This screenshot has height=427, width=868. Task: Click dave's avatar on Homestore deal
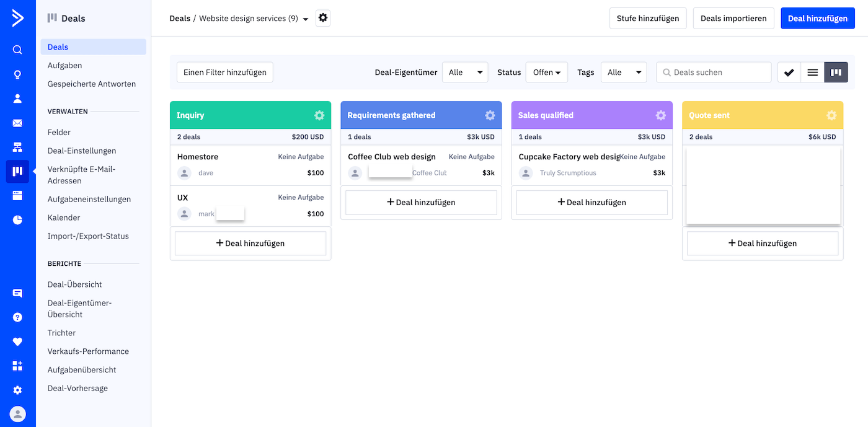coord(184,173)
